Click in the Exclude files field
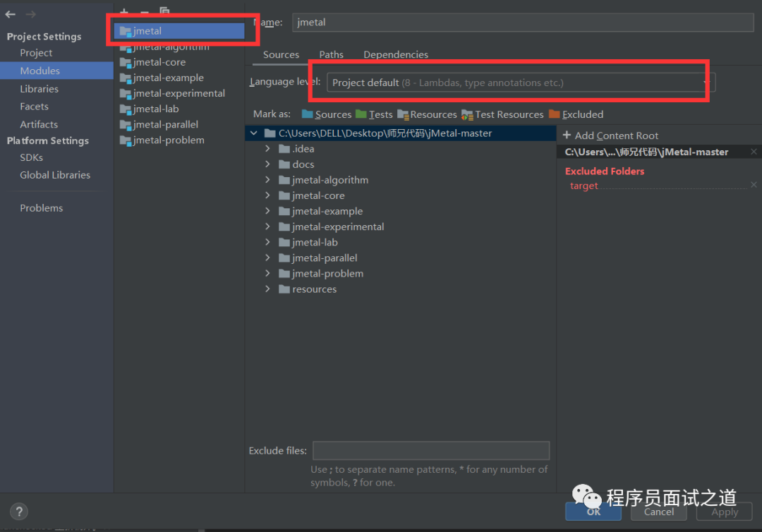This screenshot has height=532, width=762. tap(431, 450)
